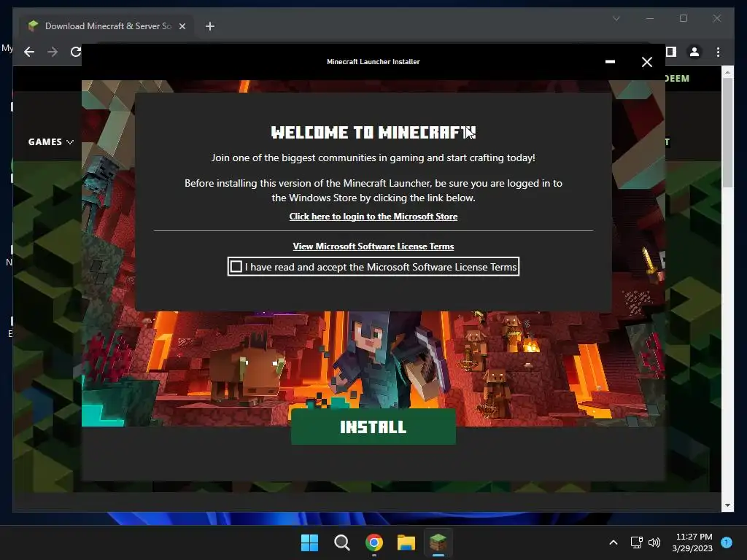Go back in Chrome browser

pyautogui.click(x=29, y=52)
